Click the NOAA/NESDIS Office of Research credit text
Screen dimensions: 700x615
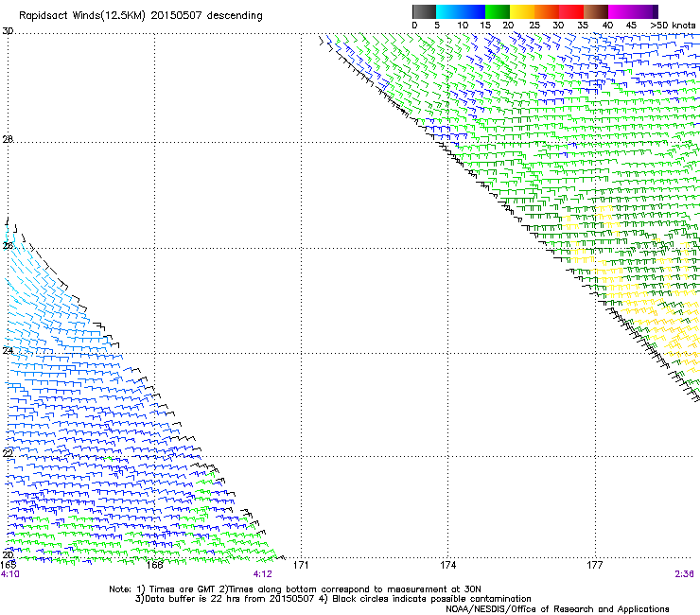[557, 609]
